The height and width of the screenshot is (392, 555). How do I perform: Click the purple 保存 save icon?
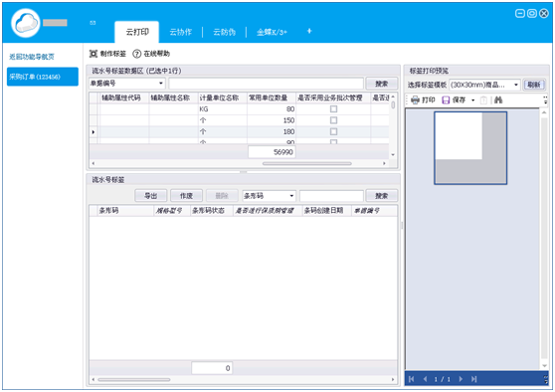coord(446,100)
